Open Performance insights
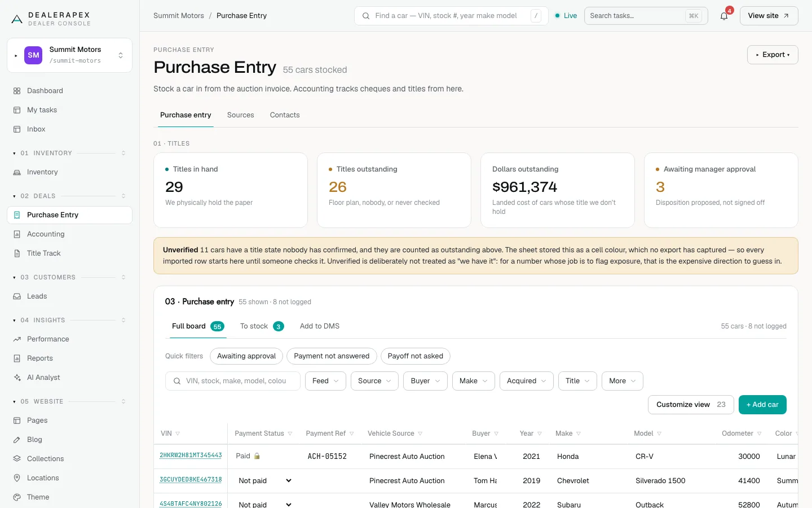Screen dimensions: 812x508 [x=69, y=339]
